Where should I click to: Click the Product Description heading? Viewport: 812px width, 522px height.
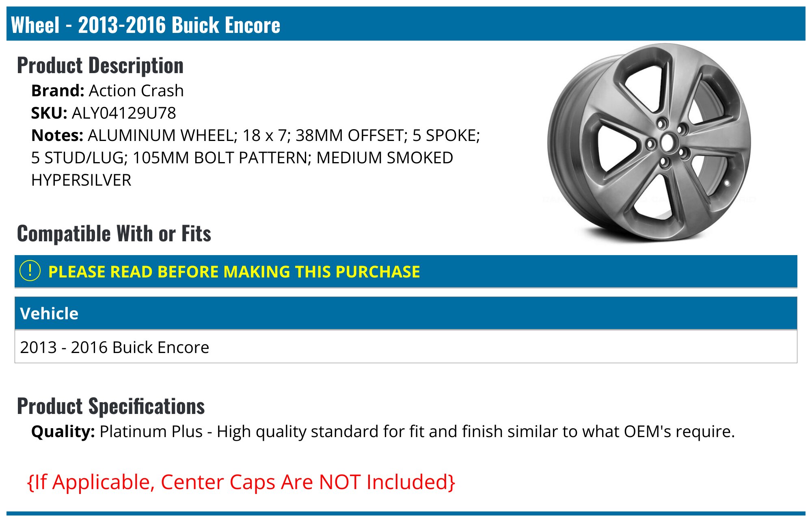(100, 65)
